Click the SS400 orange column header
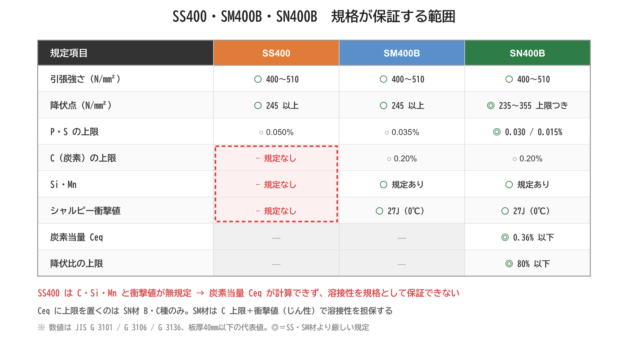Viewport: 628px width, 364px height. [276, 53]
